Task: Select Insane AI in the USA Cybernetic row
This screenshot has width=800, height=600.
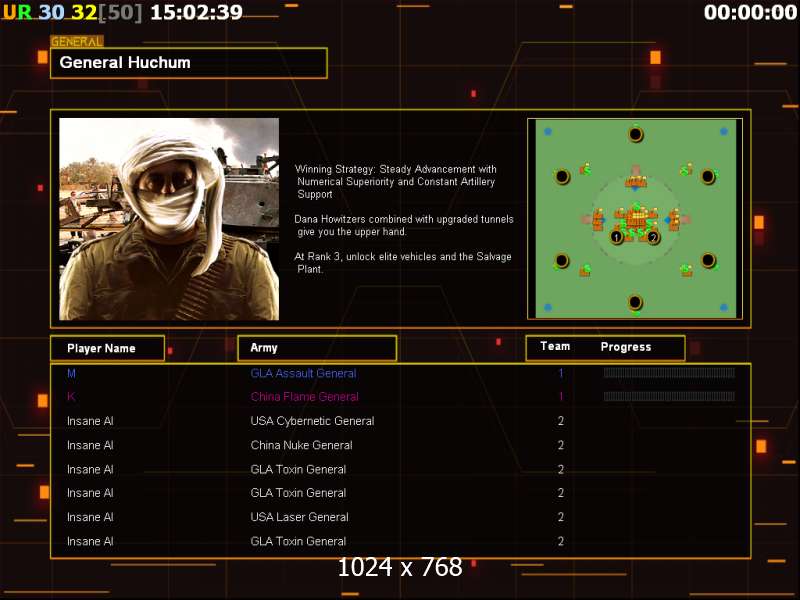Action: pyautogui.click(x=90, y=421)
